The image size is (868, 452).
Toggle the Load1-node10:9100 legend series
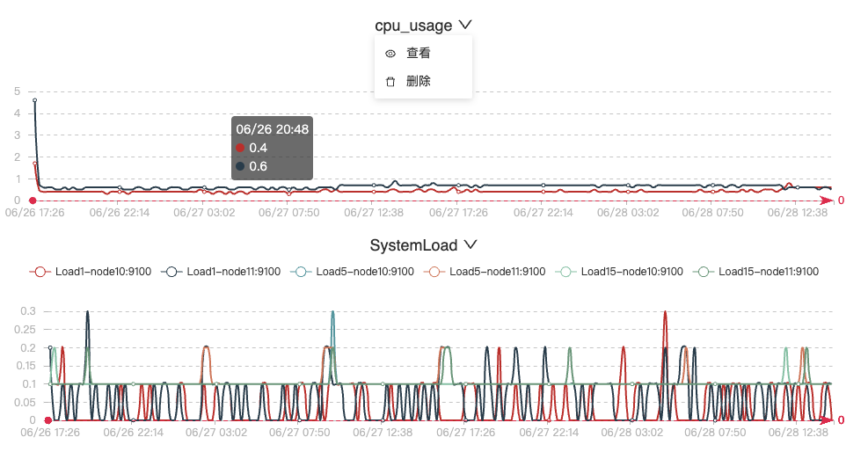91,272
